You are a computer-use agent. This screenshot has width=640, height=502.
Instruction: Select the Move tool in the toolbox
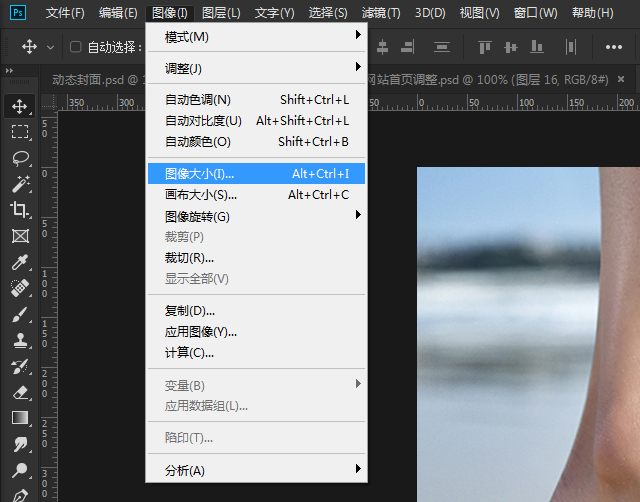tap(20, 105)
